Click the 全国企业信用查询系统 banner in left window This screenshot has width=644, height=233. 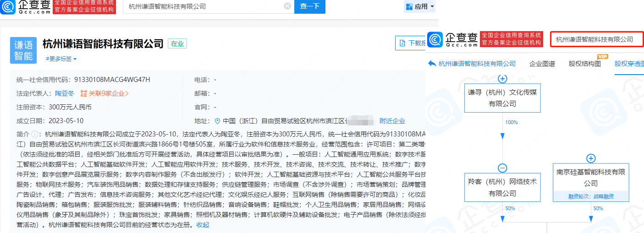[x=84, y=6]
